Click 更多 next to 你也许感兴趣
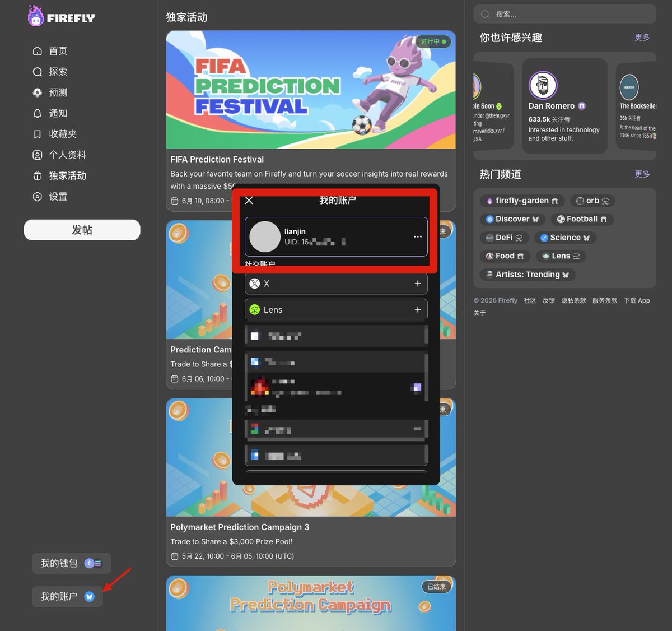The image size is (672, 631). 642,38
